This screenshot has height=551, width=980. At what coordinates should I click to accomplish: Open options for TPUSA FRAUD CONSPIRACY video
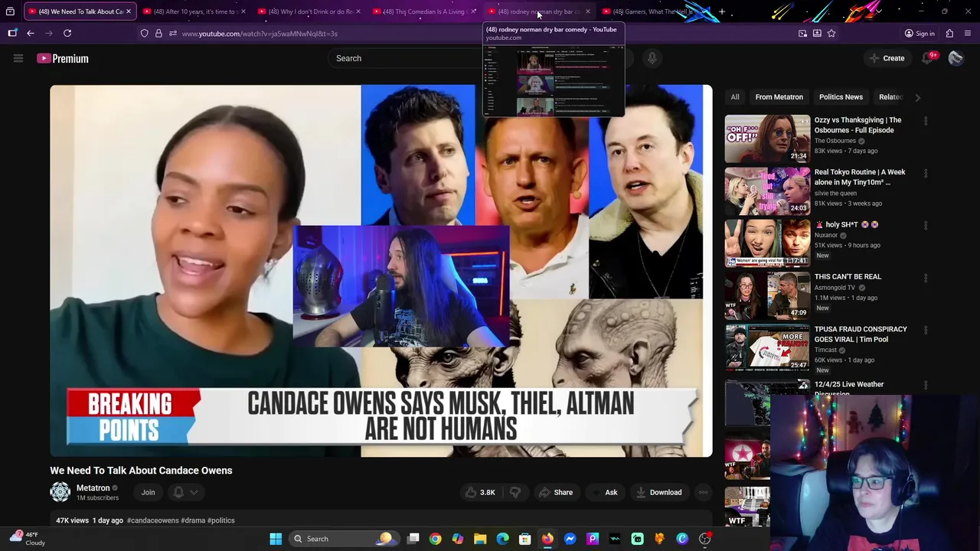click(926, 330)
